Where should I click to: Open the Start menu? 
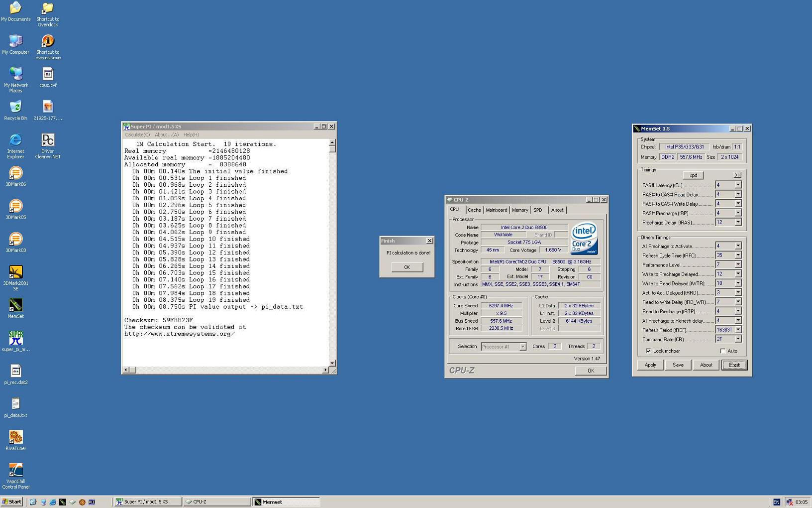tap(12, 502)
